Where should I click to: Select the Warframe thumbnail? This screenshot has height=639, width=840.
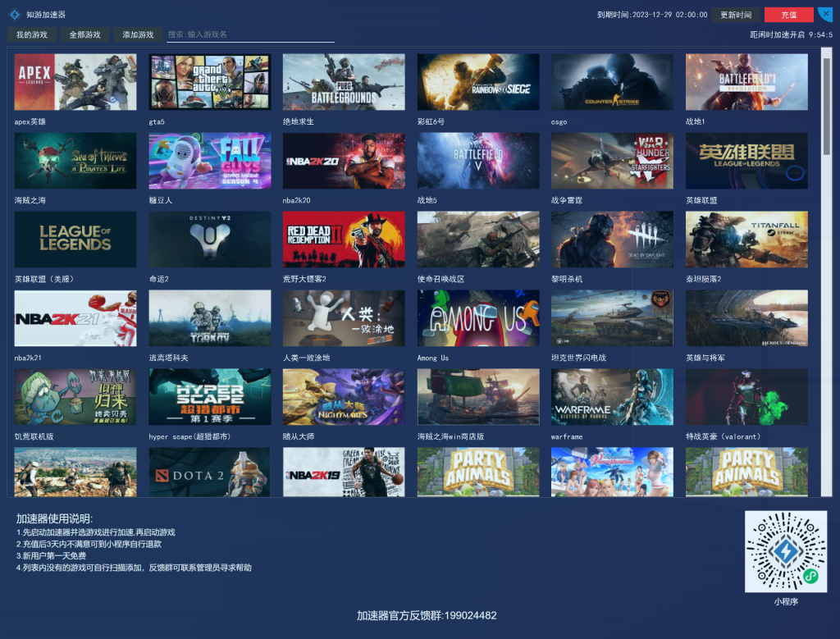[612, 397]
